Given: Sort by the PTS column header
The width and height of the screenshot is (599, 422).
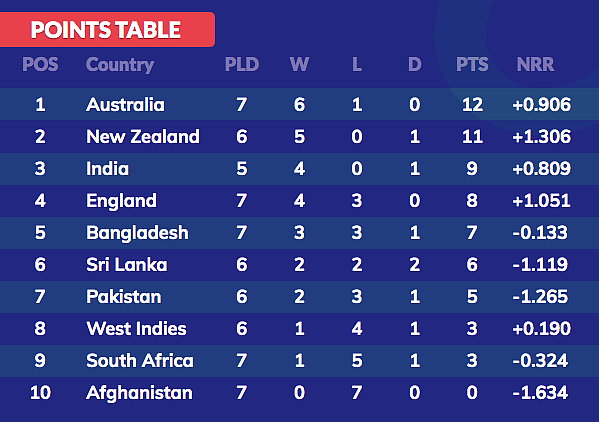Looking at the screenshot, I should point(472,64).
